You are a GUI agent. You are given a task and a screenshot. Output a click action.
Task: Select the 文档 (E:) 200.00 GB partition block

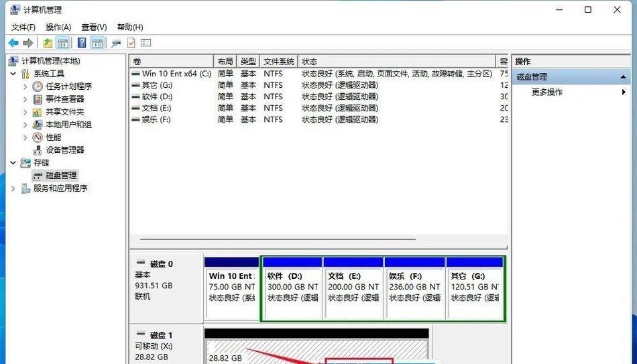[x=353, y=288]
